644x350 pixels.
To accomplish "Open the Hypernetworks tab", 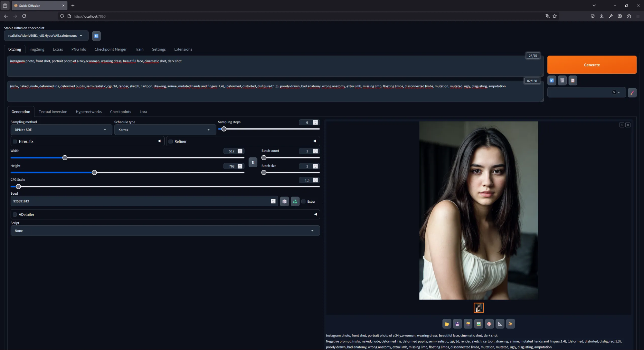I will coord(89,112).
